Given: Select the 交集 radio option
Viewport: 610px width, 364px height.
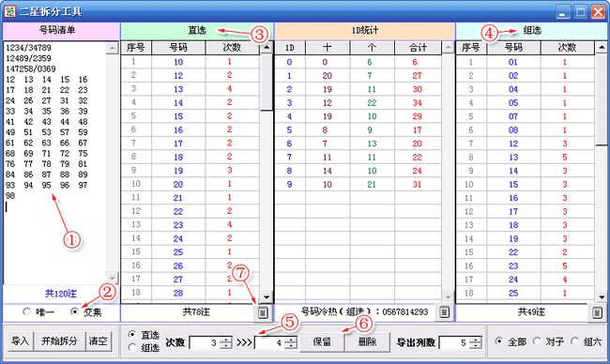Looking at the screenshot, I should (x=75, y=311).
